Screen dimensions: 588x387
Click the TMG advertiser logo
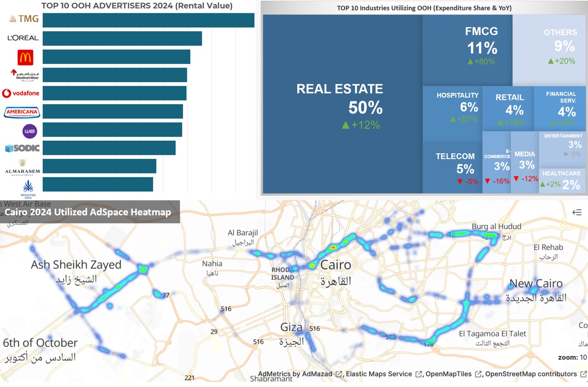pos(24,19)
